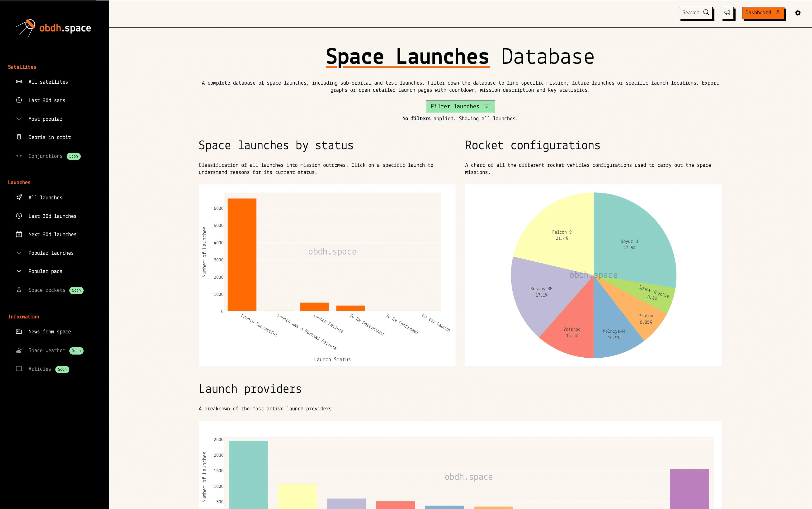Viewport: 812px width, 509px height.
Task: Click the Soon badge beside Articles
Action: (x=62, y=369)
